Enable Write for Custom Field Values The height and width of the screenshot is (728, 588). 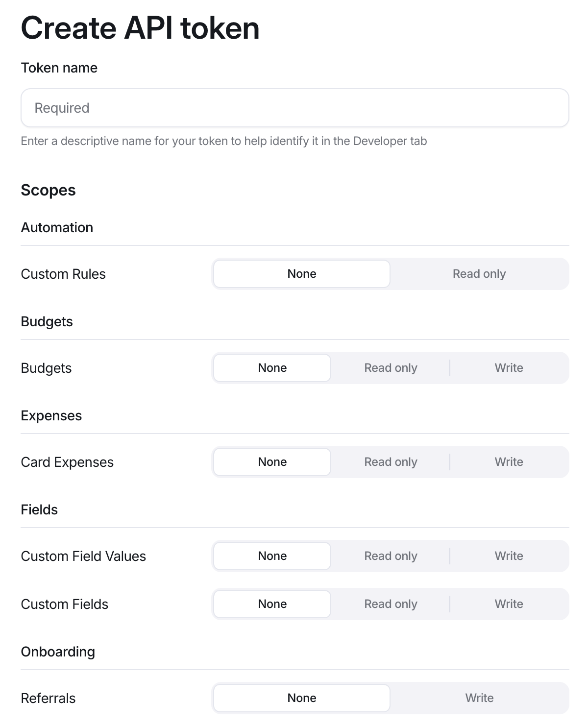pyautogui.click(x=509, y=556)
